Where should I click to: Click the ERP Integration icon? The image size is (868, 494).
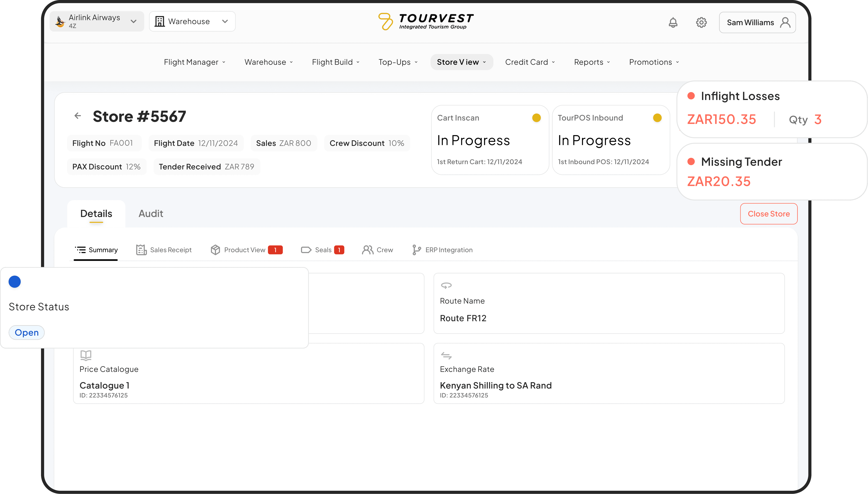pyautogui.click(x=416, y=250)
